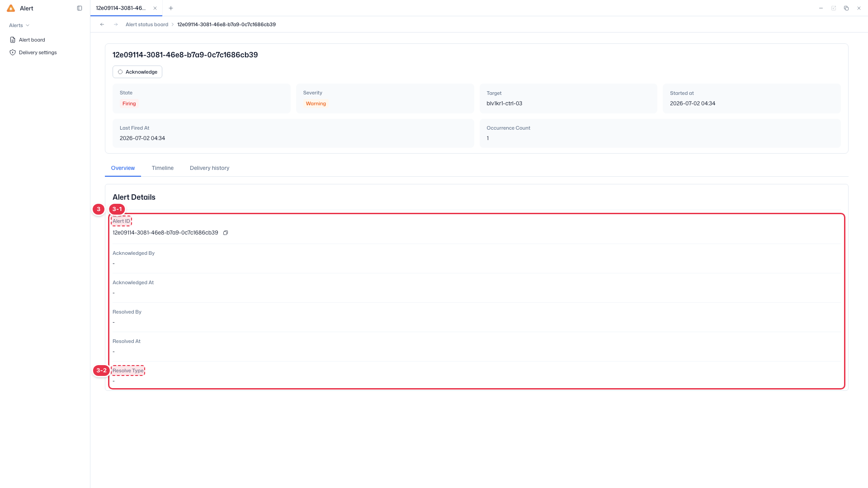
Task: Click the Acknowledged By label
Action: pyautogui.click(x=134, y=253)
